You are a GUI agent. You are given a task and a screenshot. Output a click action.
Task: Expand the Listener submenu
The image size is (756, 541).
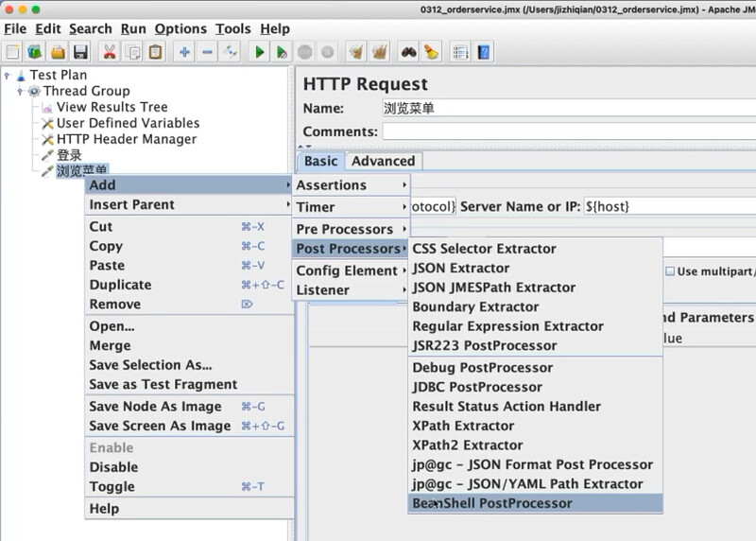point(351,290)
